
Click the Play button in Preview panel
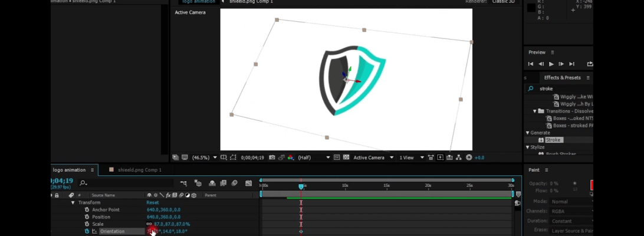coord(551,64)
